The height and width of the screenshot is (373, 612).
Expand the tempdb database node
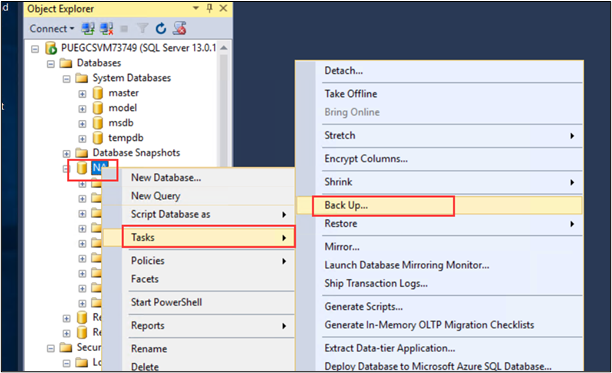(82, 139)
